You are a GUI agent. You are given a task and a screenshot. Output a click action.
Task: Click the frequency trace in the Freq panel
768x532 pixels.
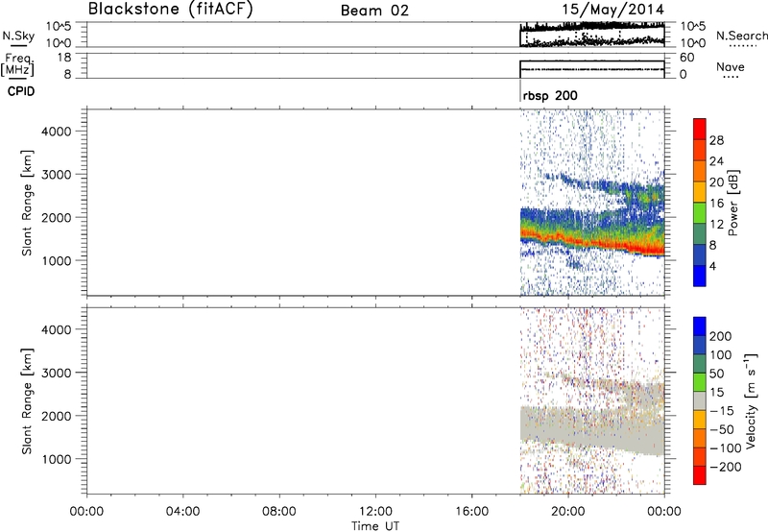pyautogui.click(x=592, y=69)
